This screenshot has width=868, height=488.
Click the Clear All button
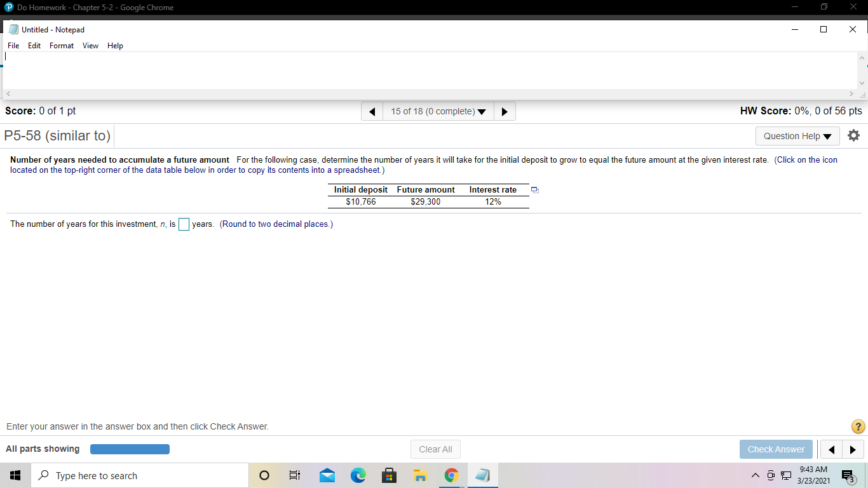(435, 449)
